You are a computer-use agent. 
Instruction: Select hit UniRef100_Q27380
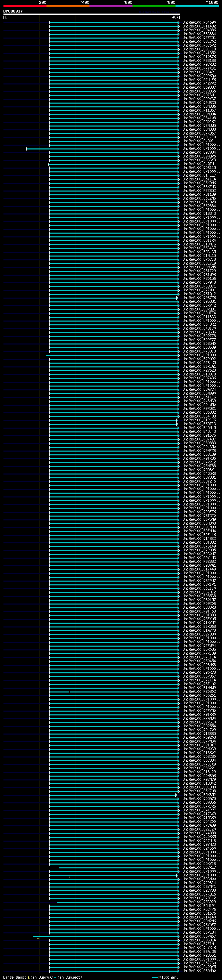pyautogui.click(x=199, y=634)
